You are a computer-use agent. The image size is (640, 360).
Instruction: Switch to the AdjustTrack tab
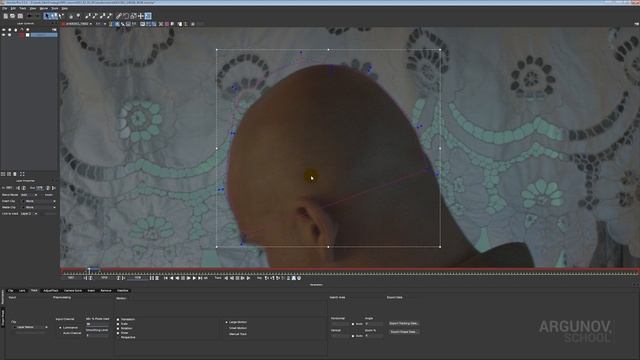tap(51, 291)
